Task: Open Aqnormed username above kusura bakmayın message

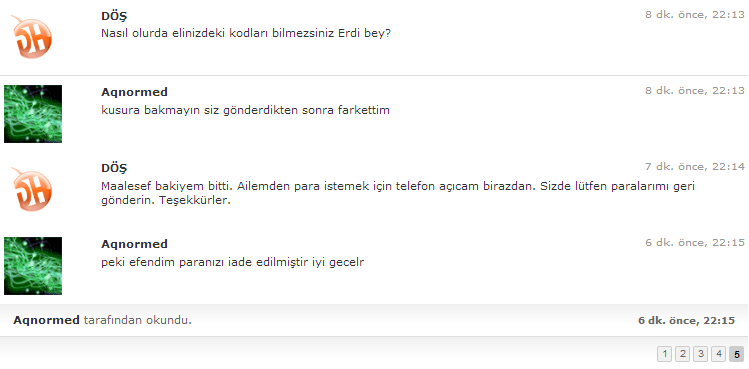Action: click(134, 92)
